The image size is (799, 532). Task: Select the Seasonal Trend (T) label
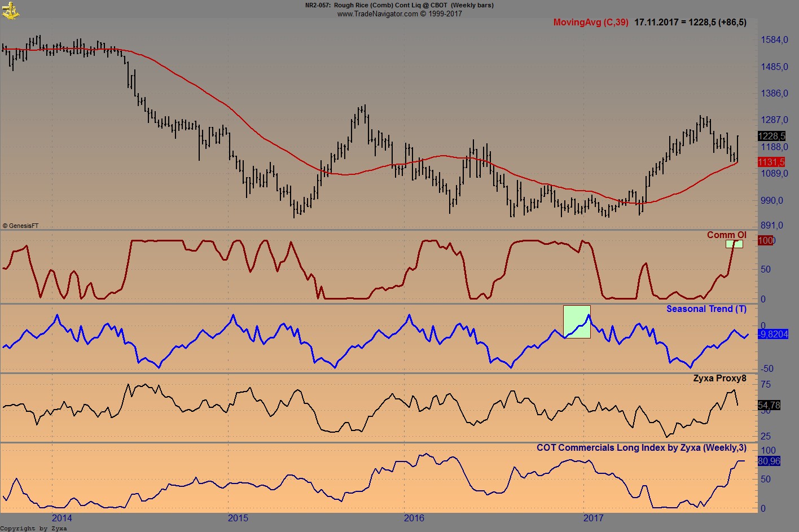[x=706, y=309]
